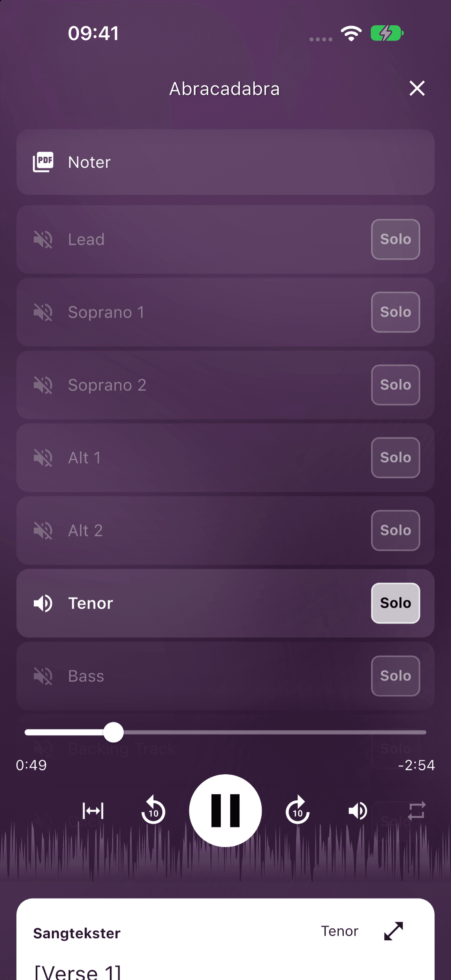Disable Solo on the Tenor track

(x=395, y=603)
